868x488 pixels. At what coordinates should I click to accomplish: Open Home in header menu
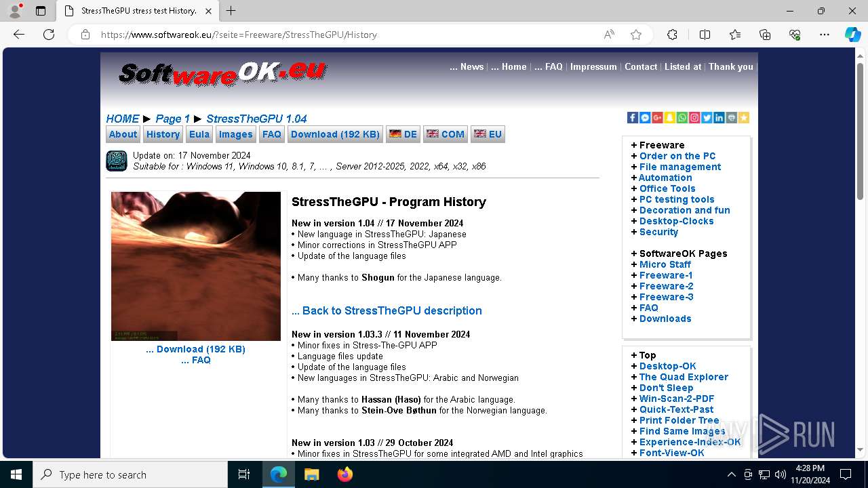click(x=509, y=66)
